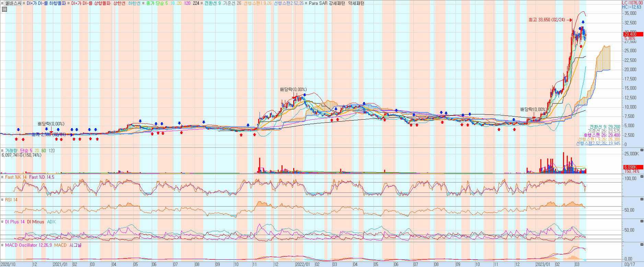This screenshot has height=267, width=644.
Task: Click the 2023/01 date on time axis
Action: 543,264
